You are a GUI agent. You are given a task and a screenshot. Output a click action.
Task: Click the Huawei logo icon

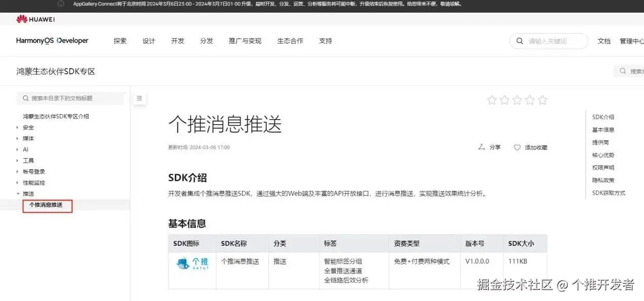click(x=21, y=19)
